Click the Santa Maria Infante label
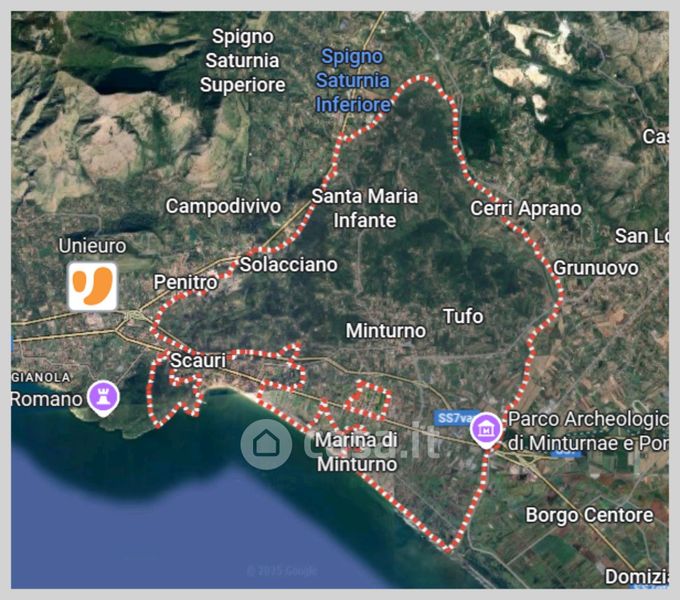680x600 pixels. [365, 209]
